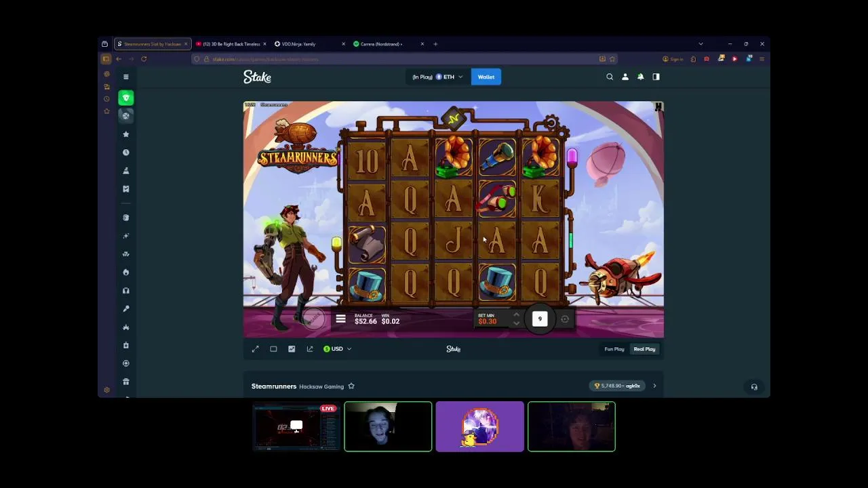Open live stats chart icon
The image size is (868, 488).
[x=292, y=349]
